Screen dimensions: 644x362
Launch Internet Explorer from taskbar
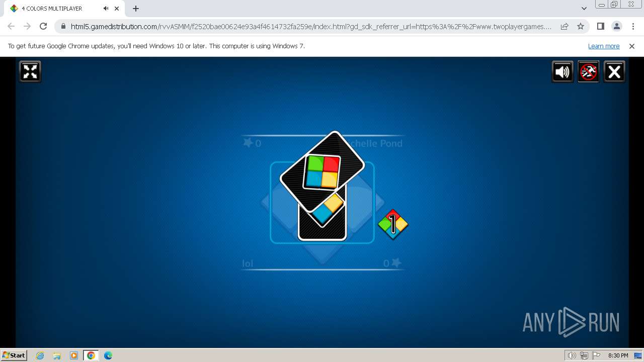pos(40,355)
